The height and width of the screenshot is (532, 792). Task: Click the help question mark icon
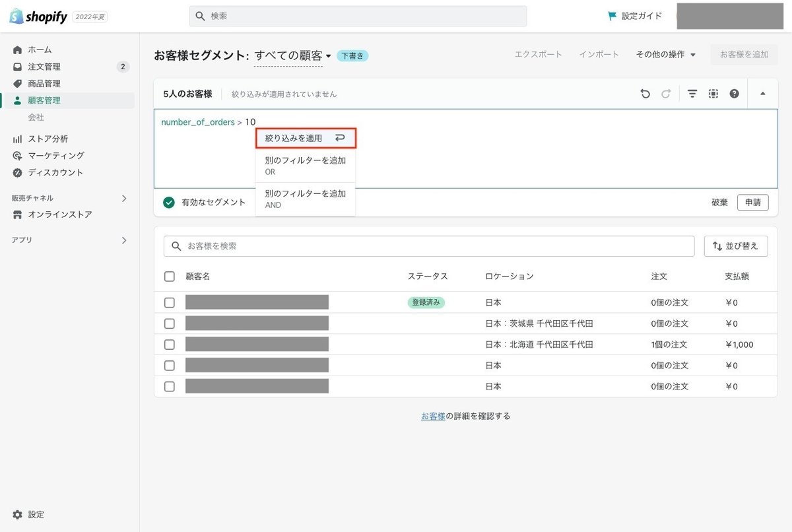[x=734, y=94]
